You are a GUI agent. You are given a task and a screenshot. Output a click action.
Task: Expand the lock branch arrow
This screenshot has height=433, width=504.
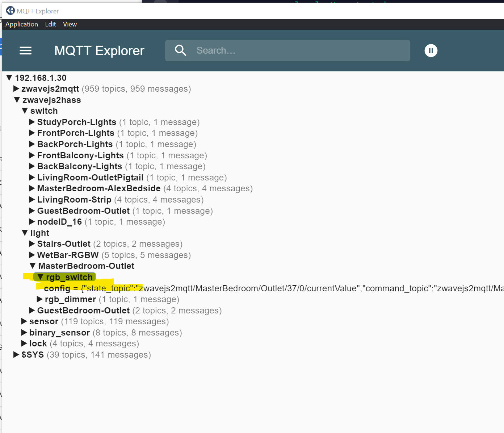(24, 344)
